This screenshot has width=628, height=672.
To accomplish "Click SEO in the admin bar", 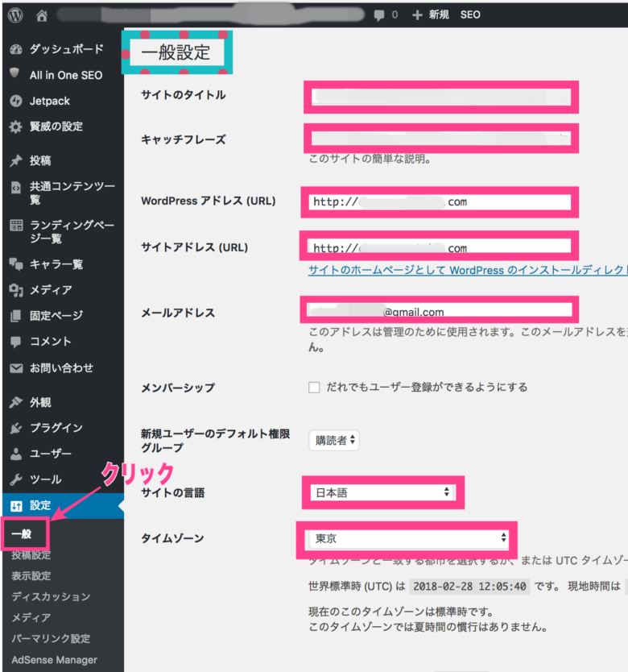I will coord(470,15).
